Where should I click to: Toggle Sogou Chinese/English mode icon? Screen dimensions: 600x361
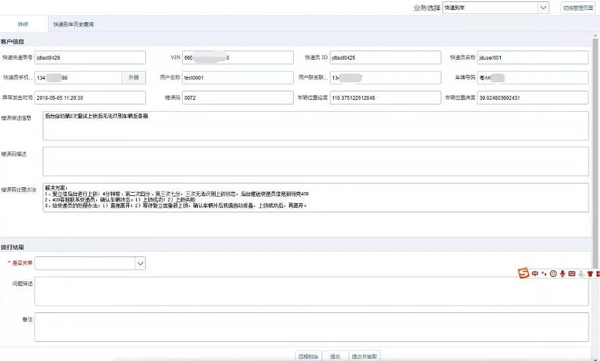click(x=535, y=273)
